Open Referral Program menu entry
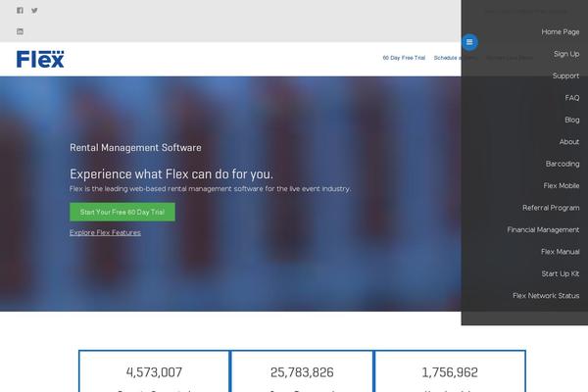Viewport: 588px width, 392px height. pyautogui.click(x=551, y=208)
